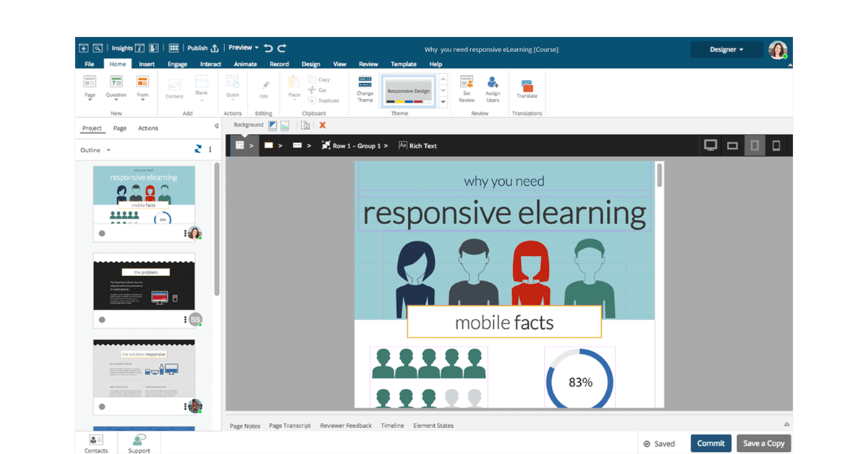Open the Timeline tab
The width and height of the screenshot is (868, 454).
tap(393, 426)
